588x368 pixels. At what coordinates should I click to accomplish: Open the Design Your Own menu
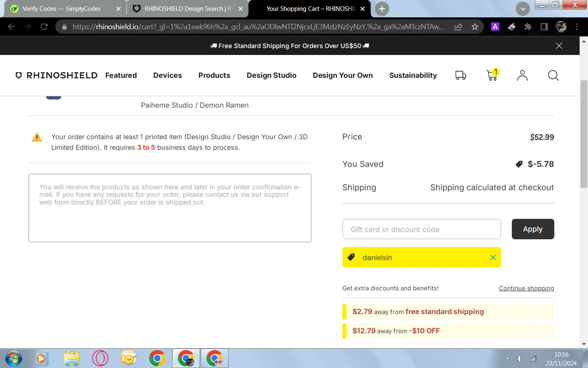pos(343,75)
